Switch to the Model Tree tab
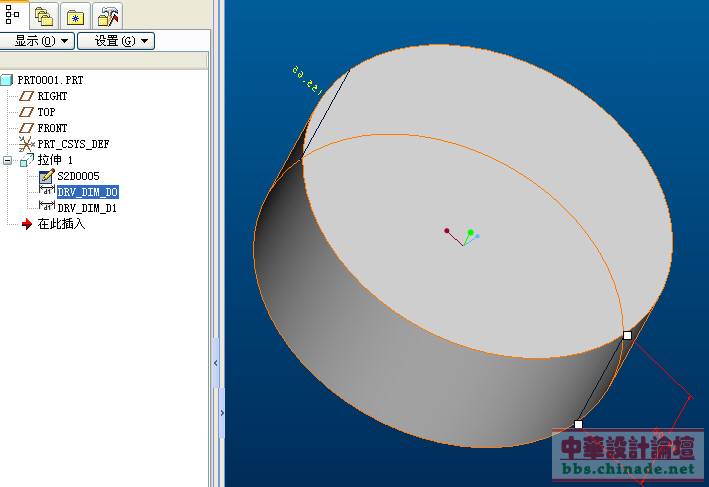709x487 pixels. coord(13,14)
